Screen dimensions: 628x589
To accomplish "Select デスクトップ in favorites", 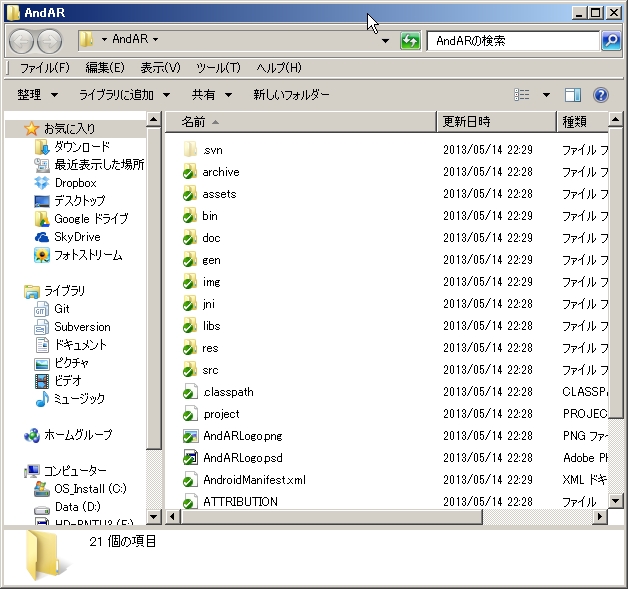I will pyautogui.click(x=79, y=201).
